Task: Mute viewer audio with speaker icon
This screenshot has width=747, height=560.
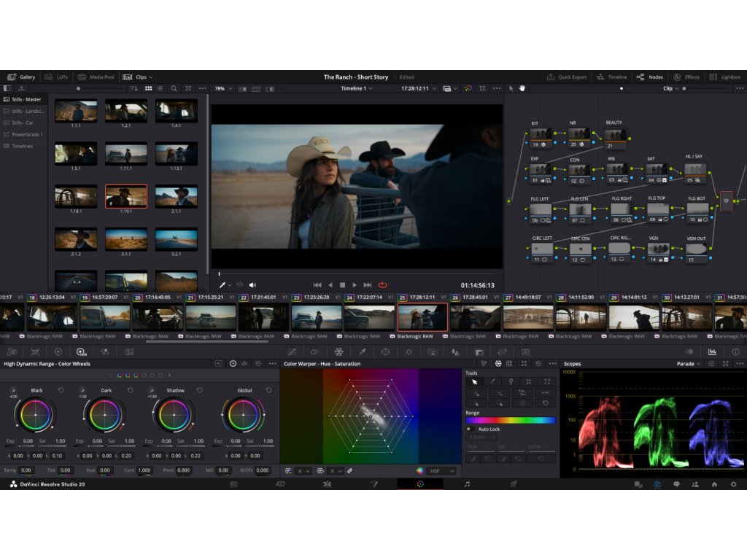Action: (252, 285)
